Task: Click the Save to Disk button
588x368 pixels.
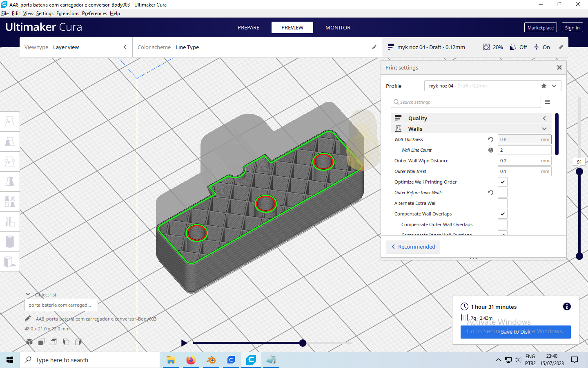Action: 515,332
